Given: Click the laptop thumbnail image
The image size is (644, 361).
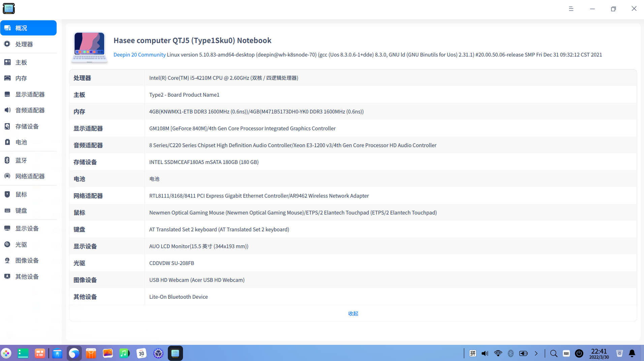Looking at the screenshot, I should tap(89, 47).
